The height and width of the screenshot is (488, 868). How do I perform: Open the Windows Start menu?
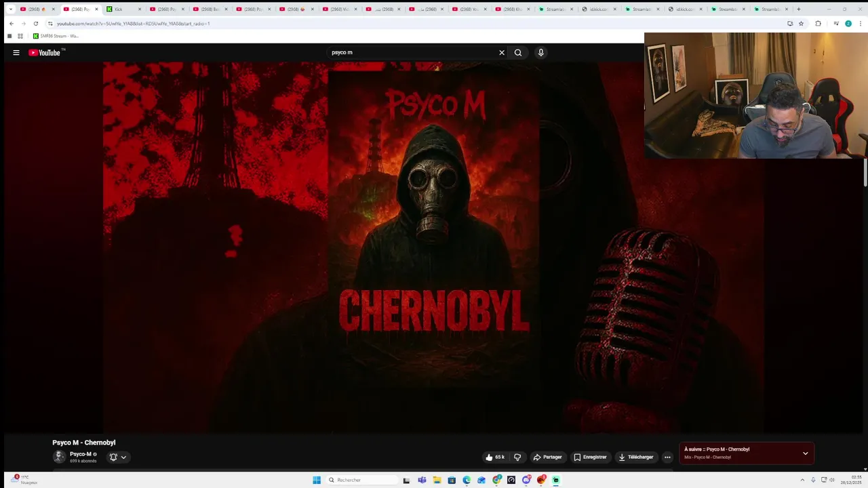click(317, 480)
